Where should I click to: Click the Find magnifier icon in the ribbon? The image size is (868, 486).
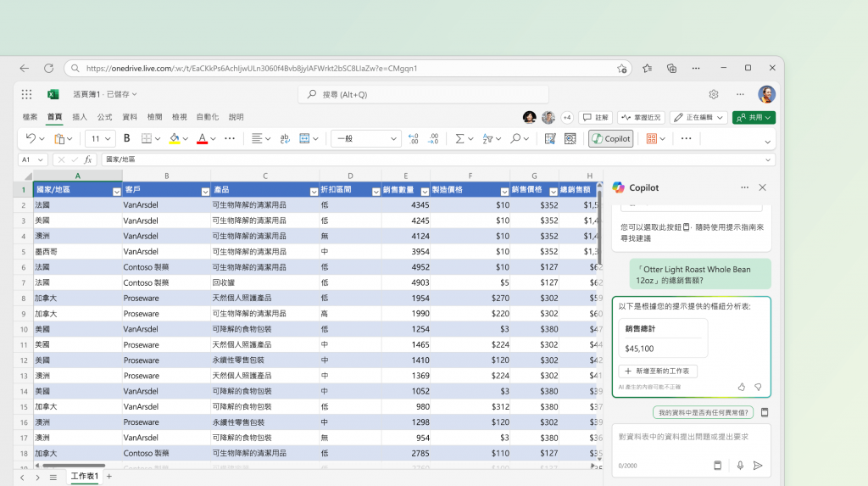(515, 138)
